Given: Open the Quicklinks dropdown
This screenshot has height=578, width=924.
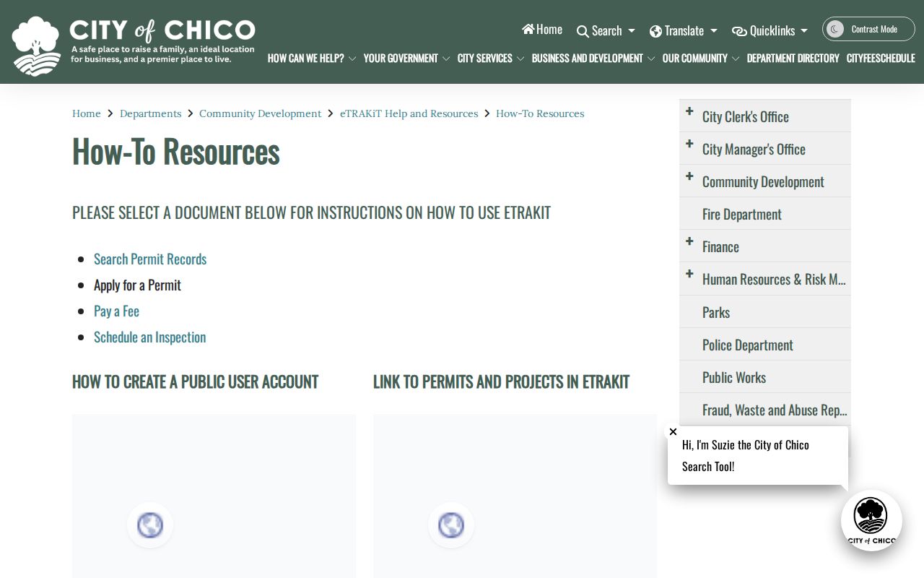Looking at the screenshot, I should click(x=770, y=31).
